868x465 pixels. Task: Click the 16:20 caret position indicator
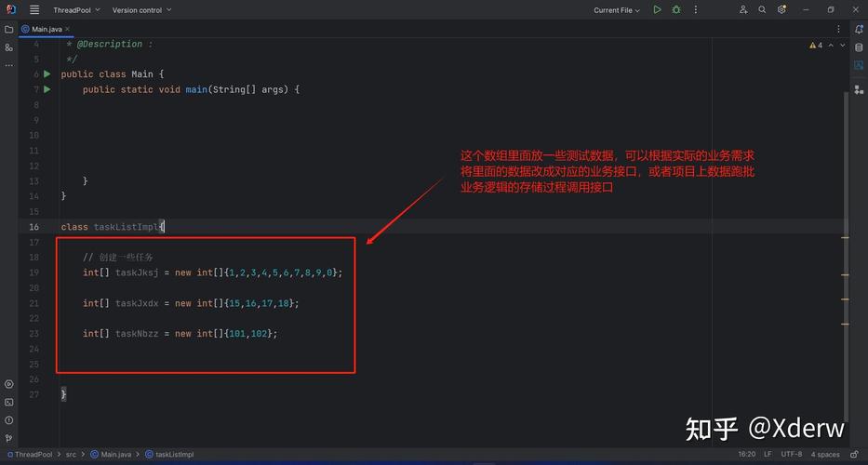(x=746, y=455)
